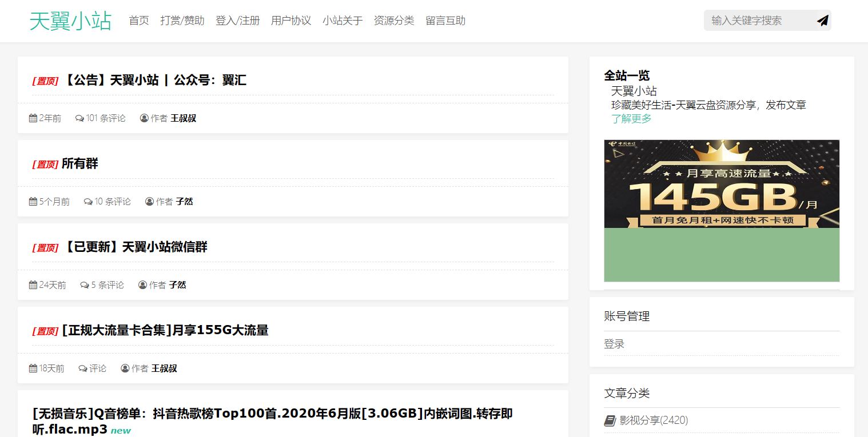Viewport: 868px width, 437px height.
Task: Click the 天翼小站 site logo
Action: (x=70, y=21)
